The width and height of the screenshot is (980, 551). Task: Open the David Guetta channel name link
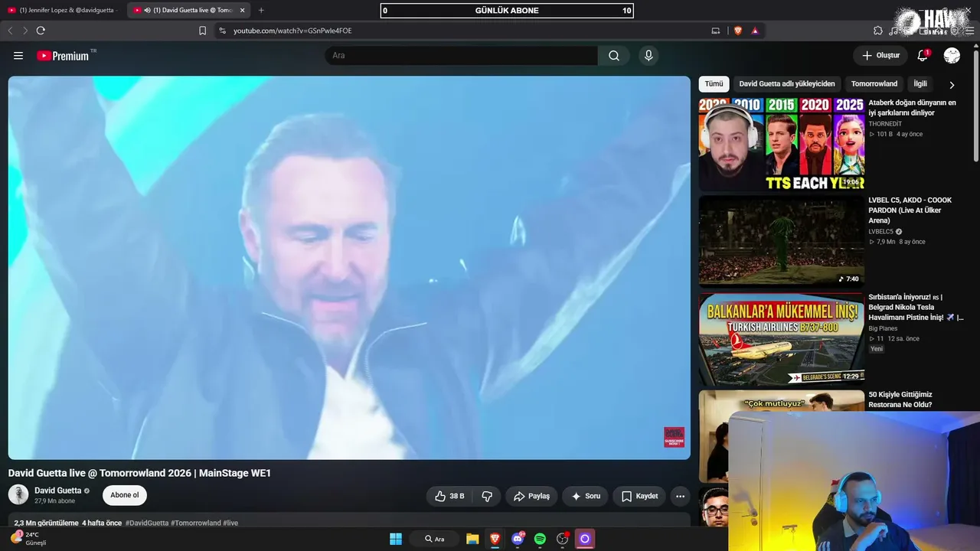click(57, 491)
